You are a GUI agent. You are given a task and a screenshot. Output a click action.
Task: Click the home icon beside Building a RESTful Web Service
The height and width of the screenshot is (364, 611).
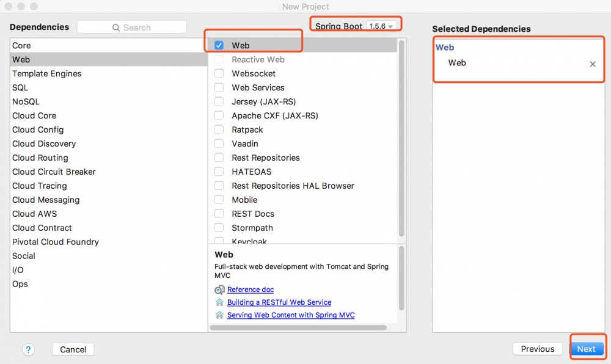point(219,302)
